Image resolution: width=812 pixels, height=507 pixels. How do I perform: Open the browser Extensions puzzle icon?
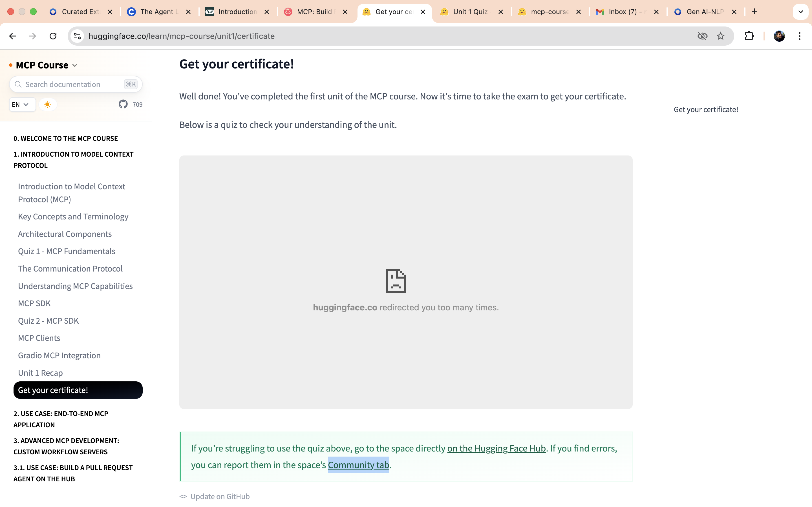[x=749, y=36]
